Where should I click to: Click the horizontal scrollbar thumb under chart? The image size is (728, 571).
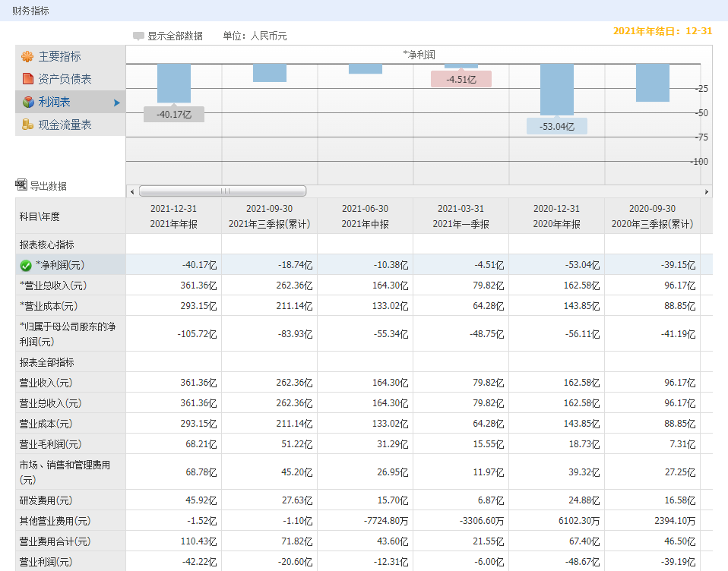(x=223, y=191)
